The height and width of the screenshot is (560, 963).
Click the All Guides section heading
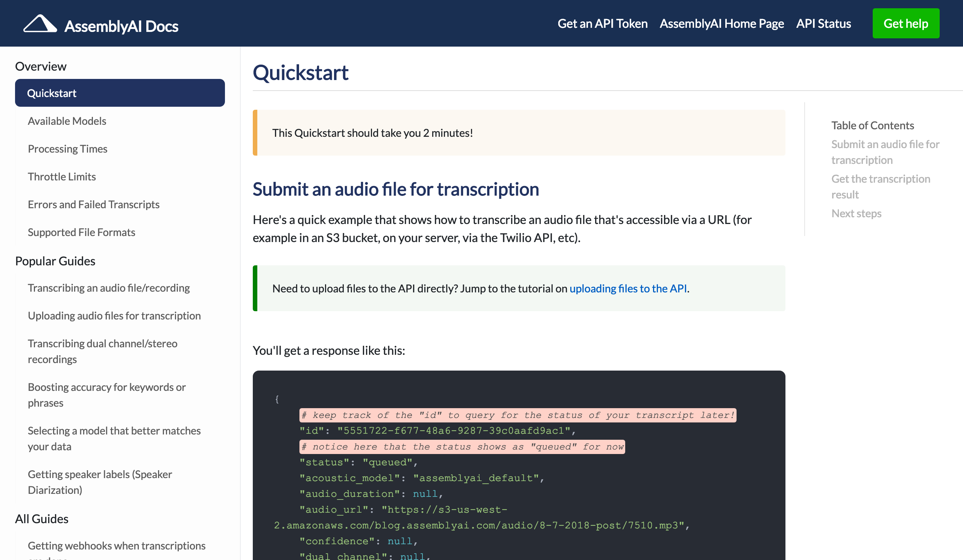[x=42, y=519]
